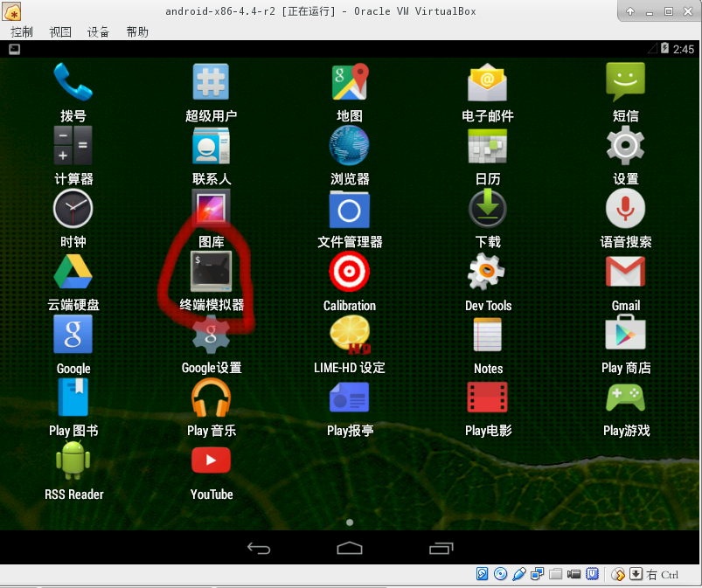Open the 短信 messaging app
This screenshot has width=702, height=588.
point(625,82)
